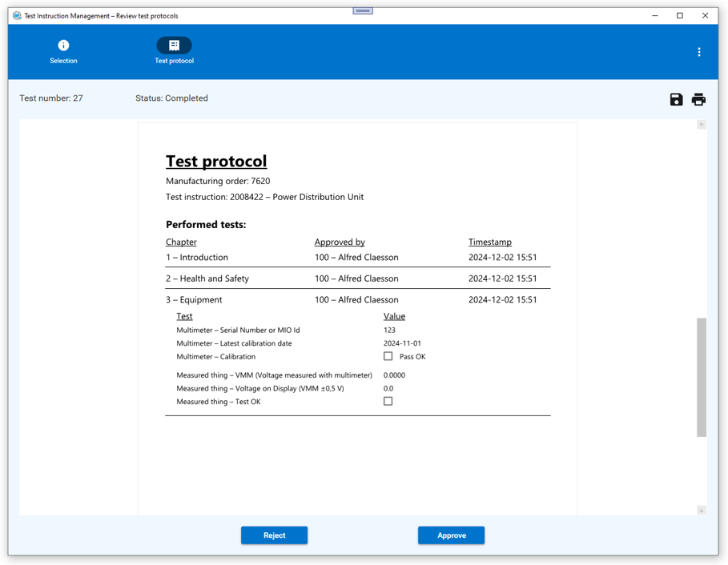The width and height of the screenshot is (728, 565).
Task: Click the VMM voltage measured with multimeter label
Action: [275, 375]
